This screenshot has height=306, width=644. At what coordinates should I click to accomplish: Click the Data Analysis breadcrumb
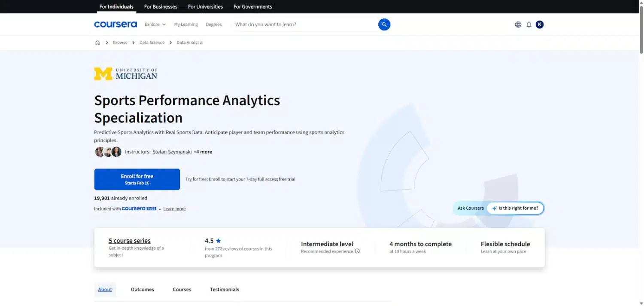(189, 43)
